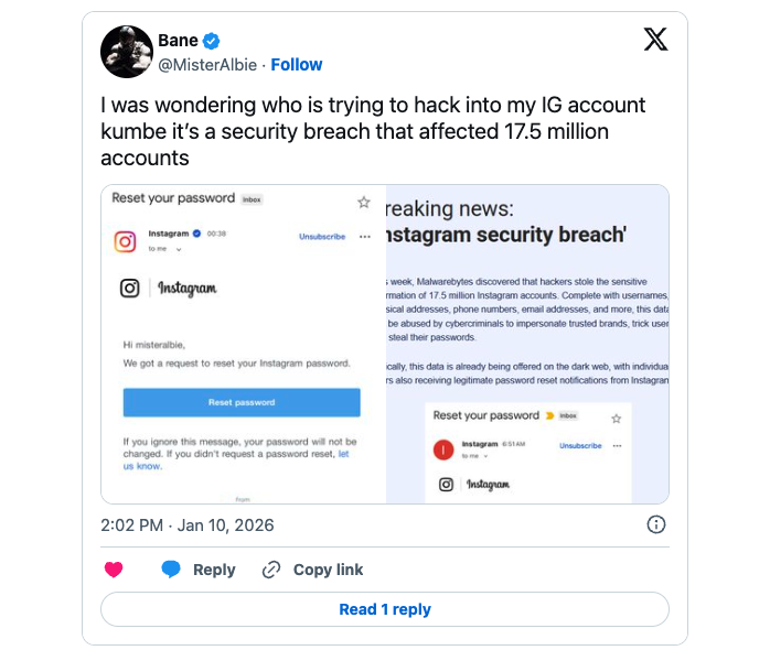
Task: Click the blue Reset password button
Action: point(241,402)
